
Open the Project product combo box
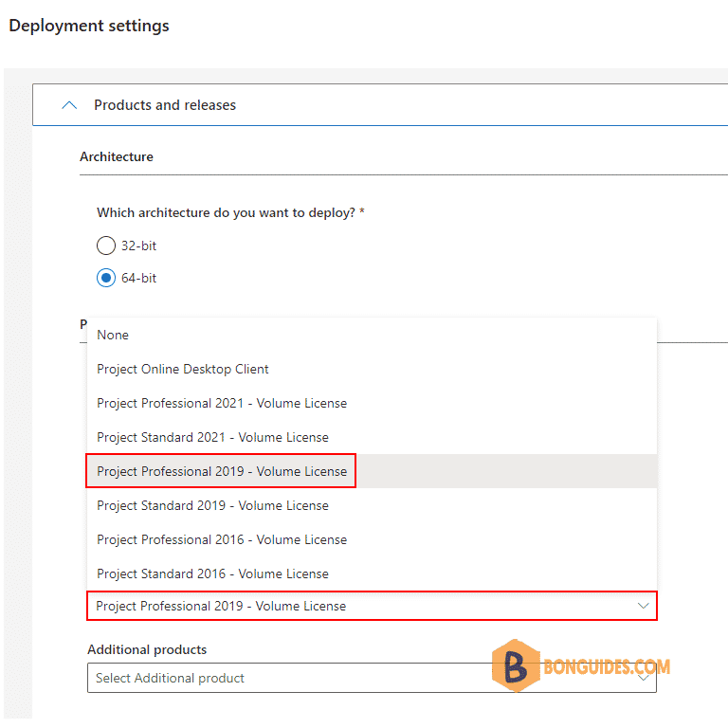pyautogui.click(x=372, y=606)
